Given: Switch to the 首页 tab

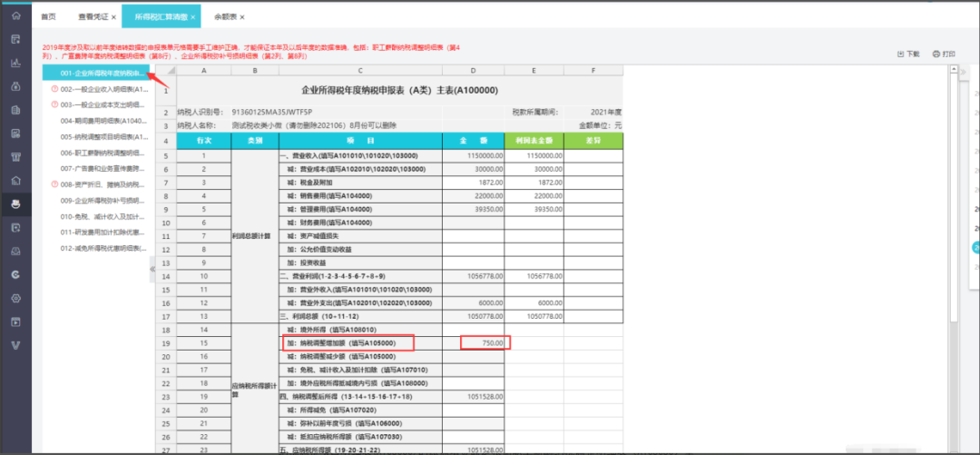Looking at the screenshot, I should tap(48, 17).
